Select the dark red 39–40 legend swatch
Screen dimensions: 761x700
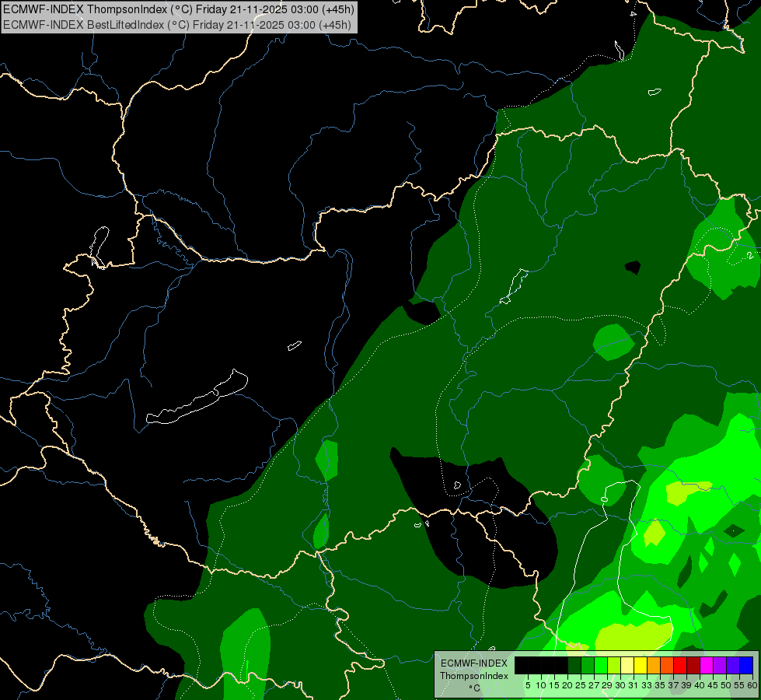(693, 665)
